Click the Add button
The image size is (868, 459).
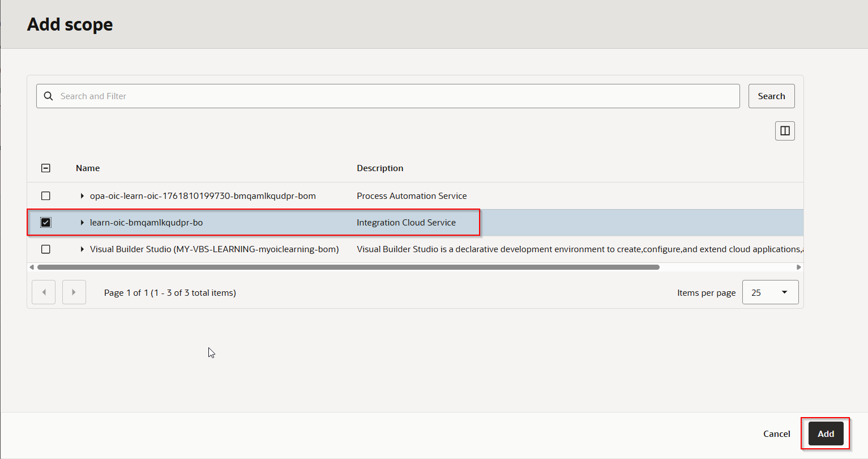826,433
